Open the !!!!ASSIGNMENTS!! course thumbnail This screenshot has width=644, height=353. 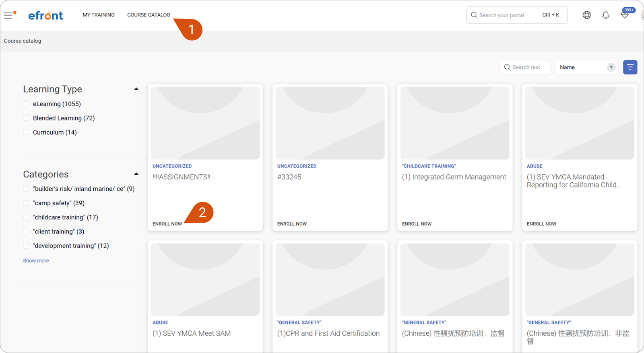[205, 123]
